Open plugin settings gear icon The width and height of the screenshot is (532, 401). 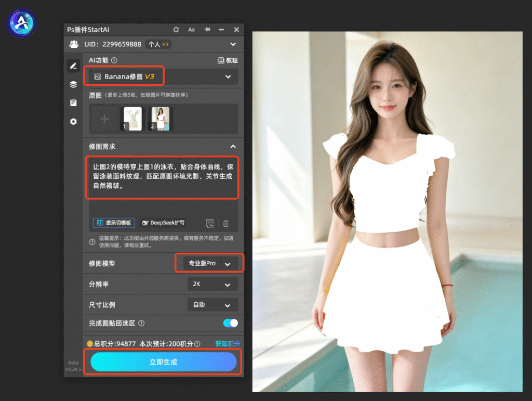pos(73,121)
